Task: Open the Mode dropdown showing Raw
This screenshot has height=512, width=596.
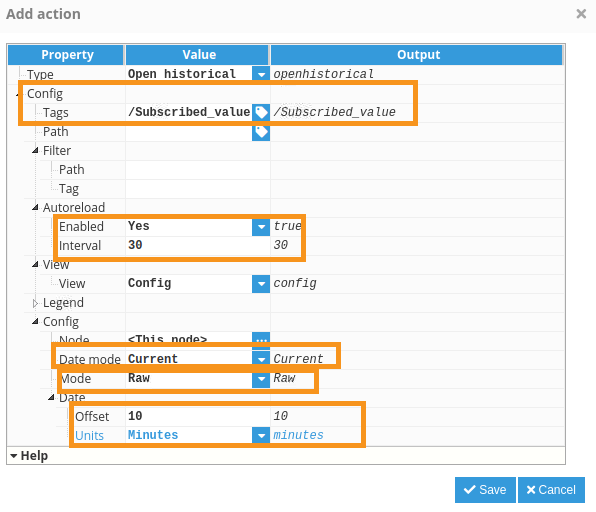Action: coord(261,379)
